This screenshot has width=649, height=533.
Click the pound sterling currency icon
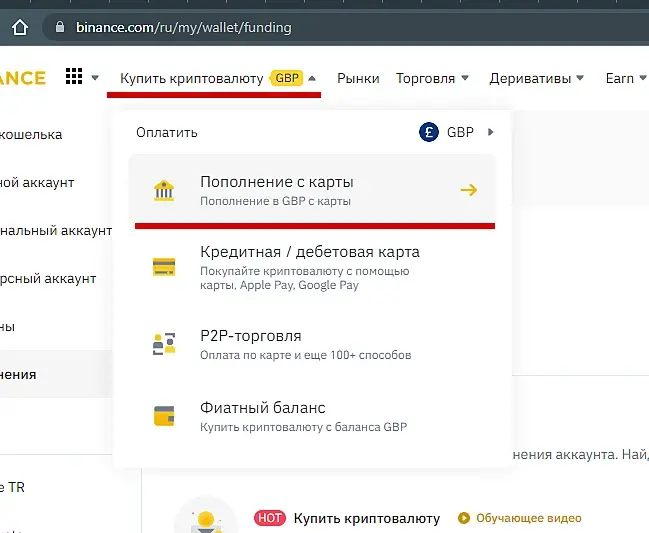pyautogui.click(x=429, y=132)
